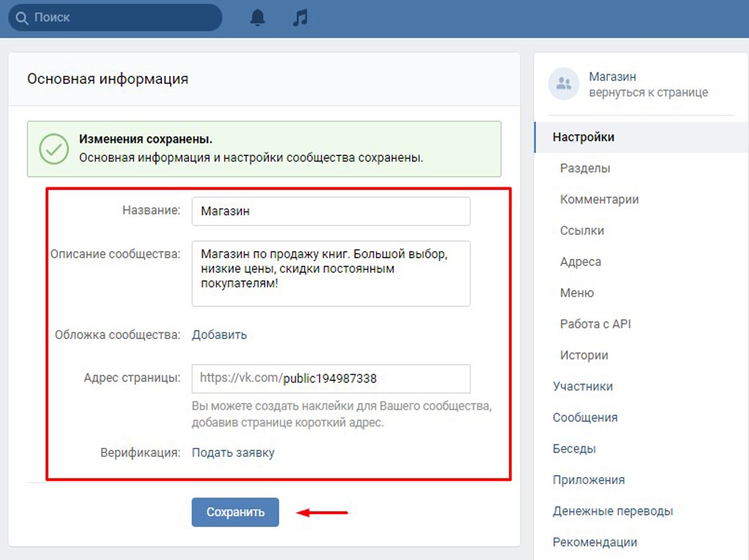Click the notifications bell icon
Screen dimensions: 749x560
click(257, 18)
